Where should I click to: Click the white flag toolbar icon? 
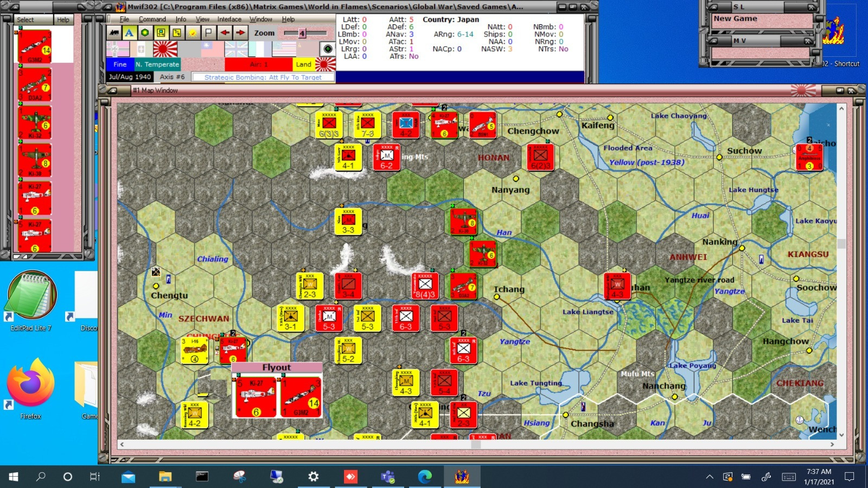tap(208, 33)
